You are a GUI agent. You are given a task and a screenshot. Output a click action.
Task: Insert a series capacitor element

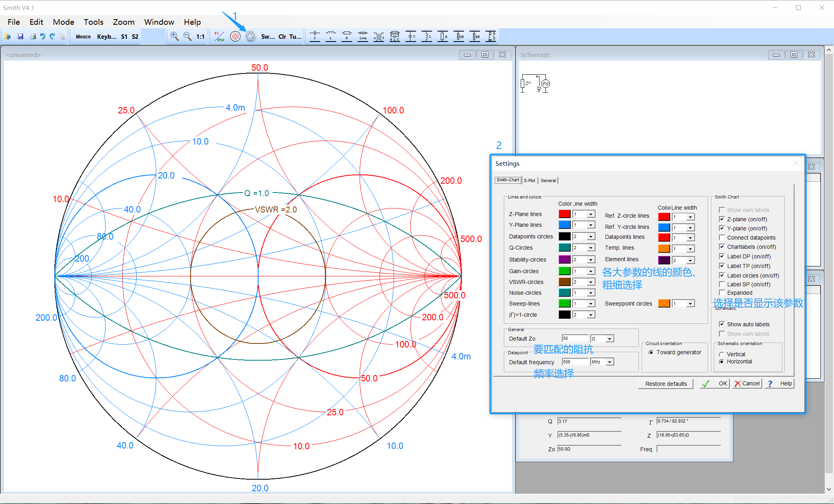point(315,36)
